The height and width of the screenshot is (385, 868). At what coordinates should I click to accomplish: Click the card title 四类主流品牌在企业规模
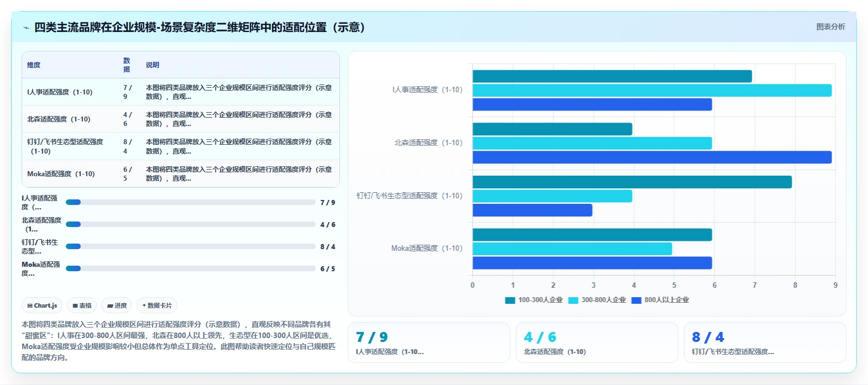pyautogui.click(x=200, y=28)
